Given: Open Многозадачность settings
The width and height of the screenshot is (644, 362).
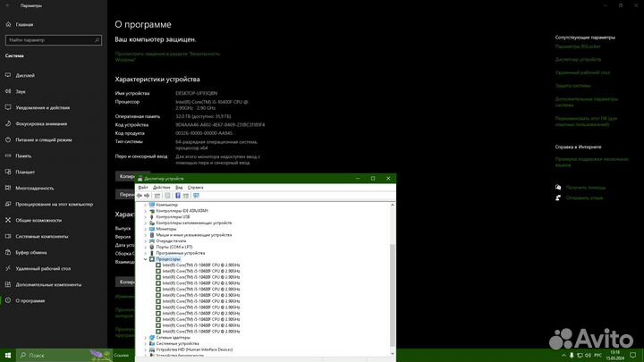Looking at the screenshot, I should (35, 188).
